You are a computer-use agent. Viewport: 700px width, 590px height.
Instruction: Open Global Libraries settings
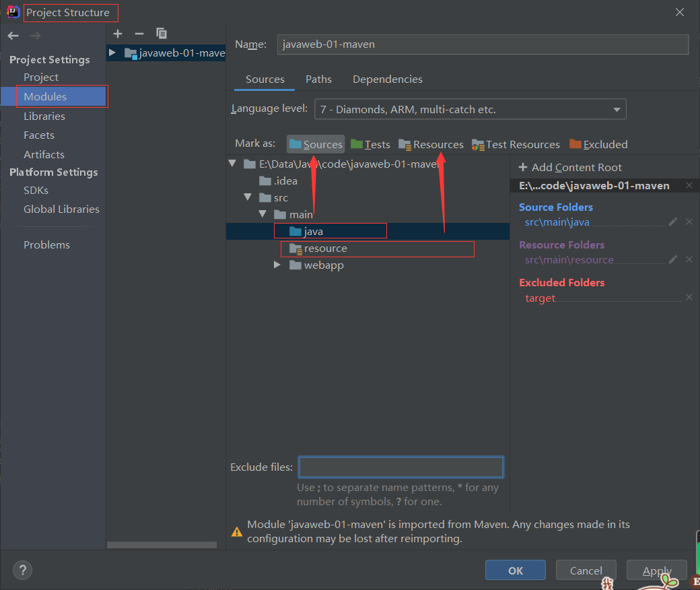click(x=62, y=209)
